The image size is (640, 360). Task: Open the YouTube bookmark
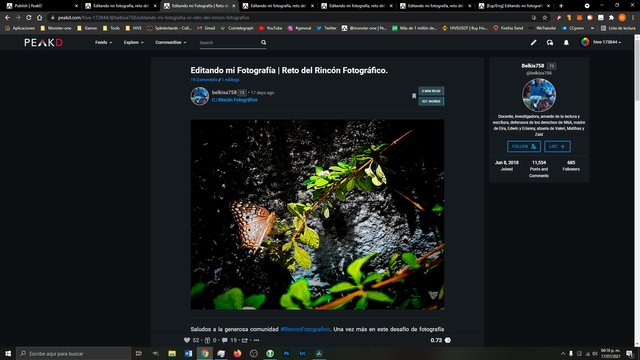point(270,28)
